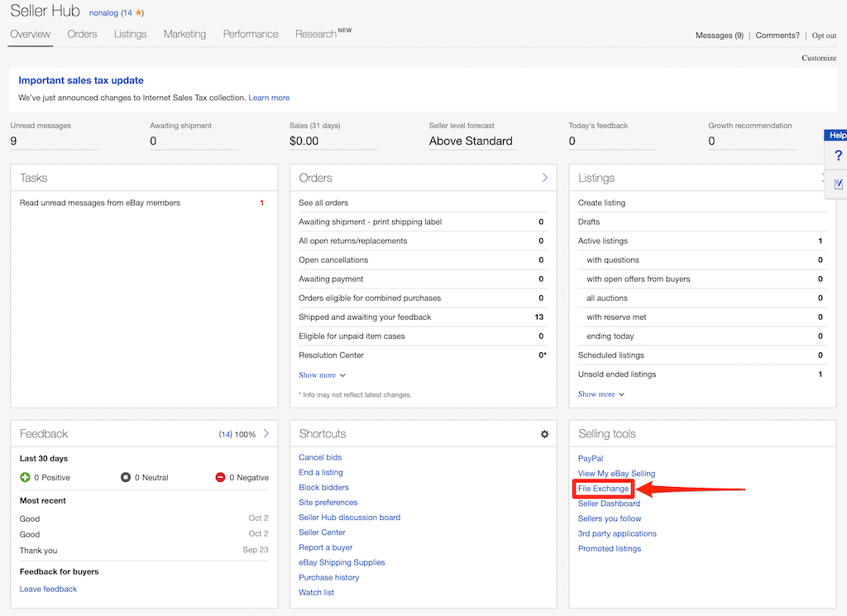Open Block bidders shortcut
Image resolution: width=847 pixels, height=616 pixels.
click(323, 488)
